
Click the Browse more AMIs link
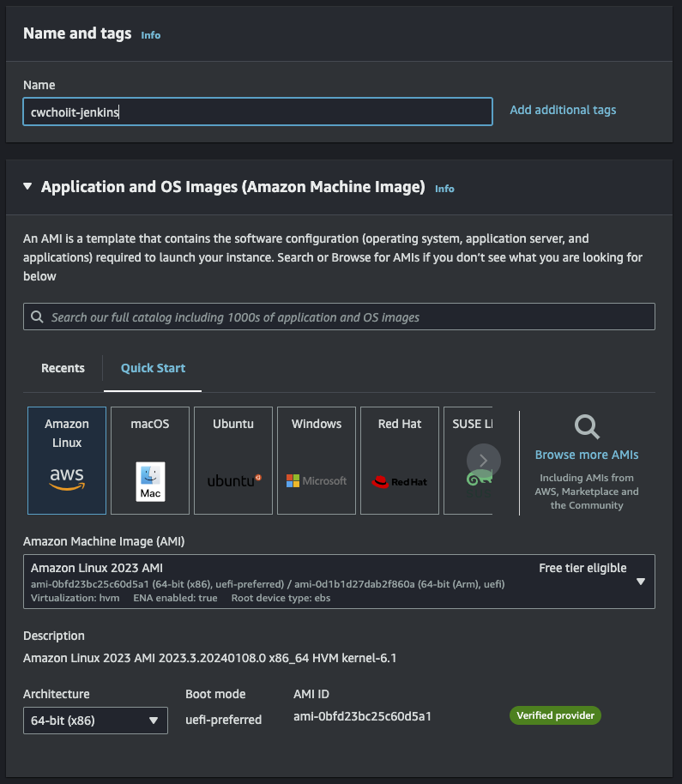(x=587, y=455)
